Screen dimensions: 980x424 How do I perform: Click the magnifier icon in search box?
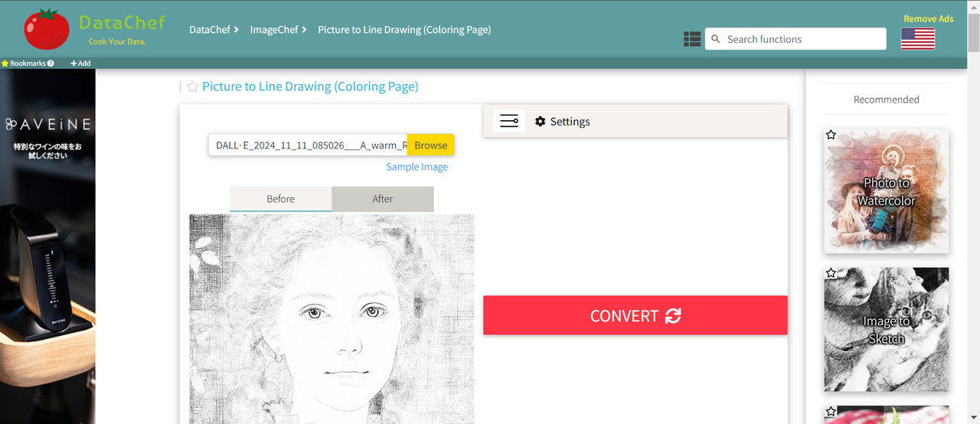716,39
